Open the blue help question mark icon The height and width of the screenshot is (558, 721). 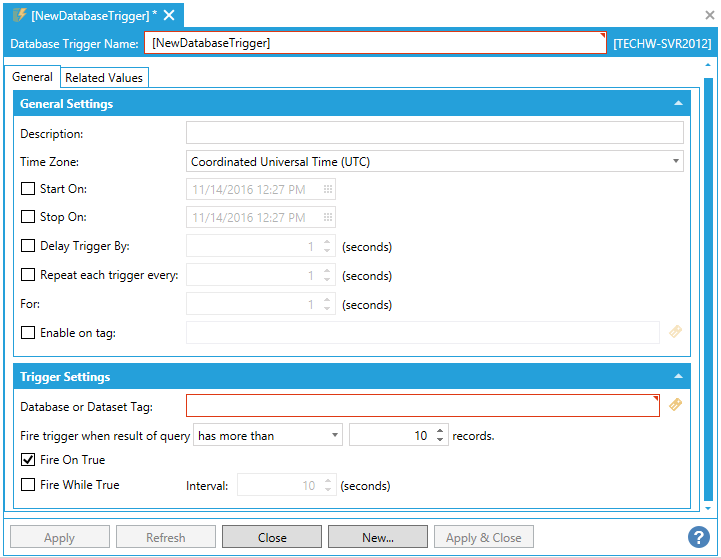[x=699, y=538]
